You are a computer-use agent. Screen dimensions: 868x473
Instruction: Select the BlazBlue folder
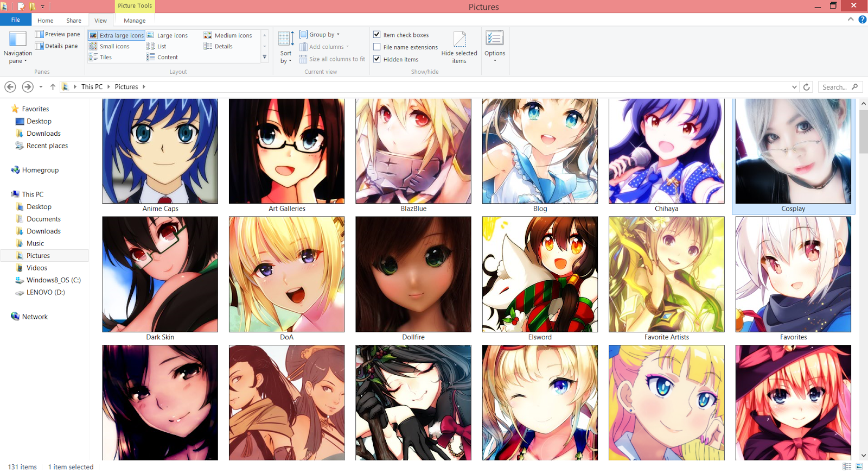(x=413, y=156)
